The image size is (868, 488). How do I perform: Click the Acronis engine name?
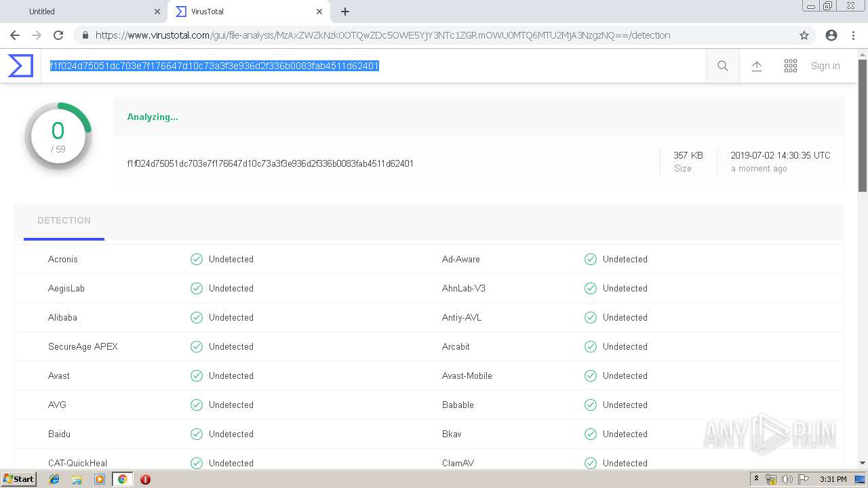tap(63, 259)
